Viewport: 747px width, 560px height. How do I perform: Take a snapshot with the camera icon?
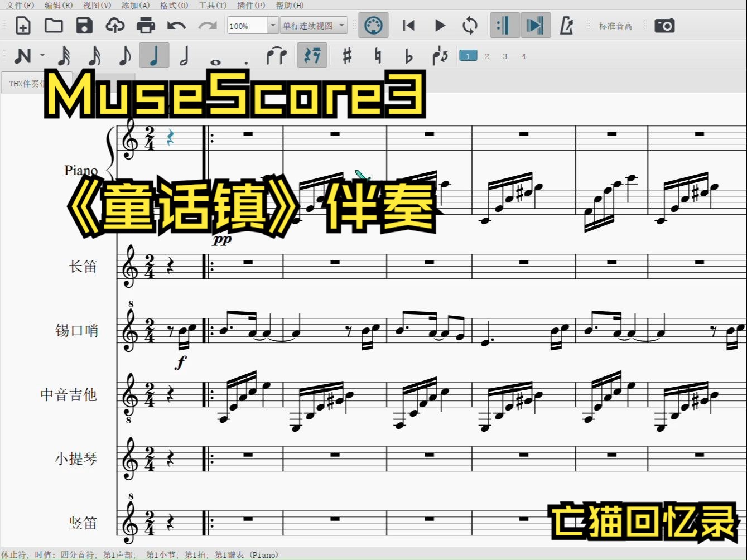[x=664, y=26]
